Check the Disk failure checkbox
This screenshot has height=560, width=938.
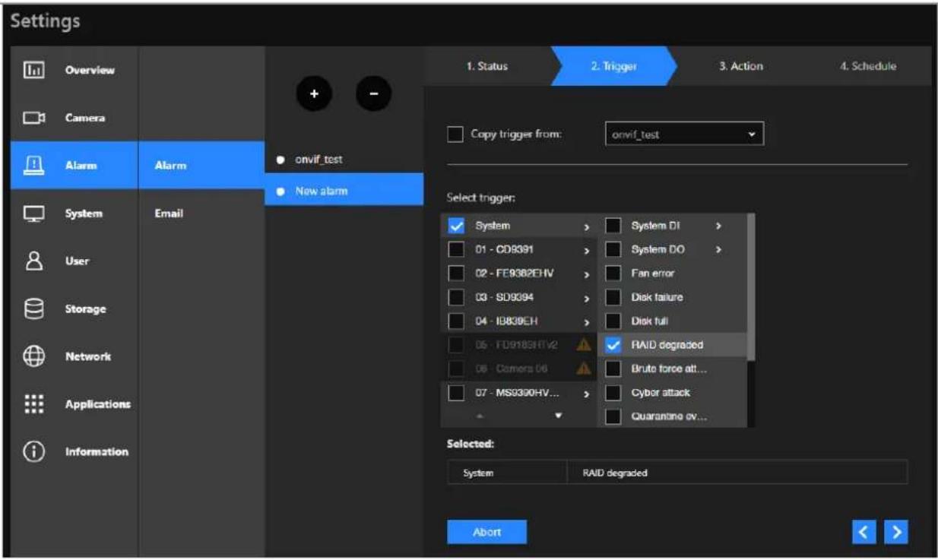click(x=613, y=297)
